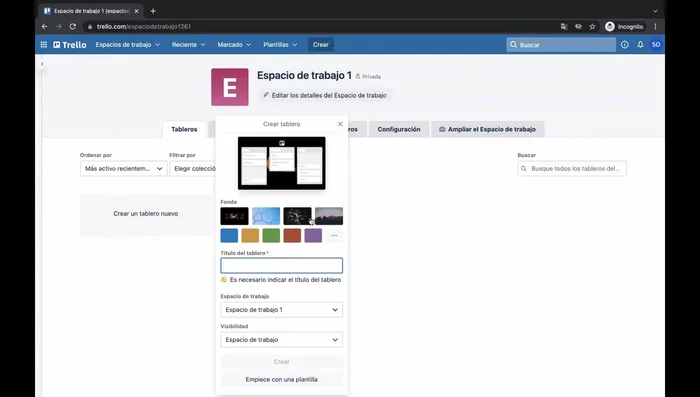Open the apps grid switcher icon
700x397 pixels.
tap(44, 45)
